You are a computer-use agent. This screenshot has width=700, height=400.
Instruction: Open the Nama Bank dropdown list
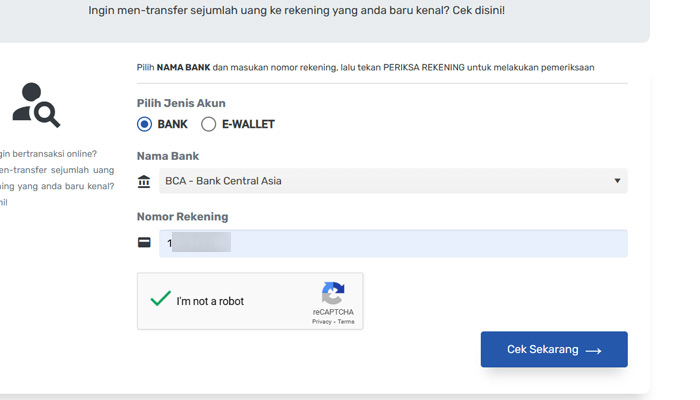[x=393, y=181]
